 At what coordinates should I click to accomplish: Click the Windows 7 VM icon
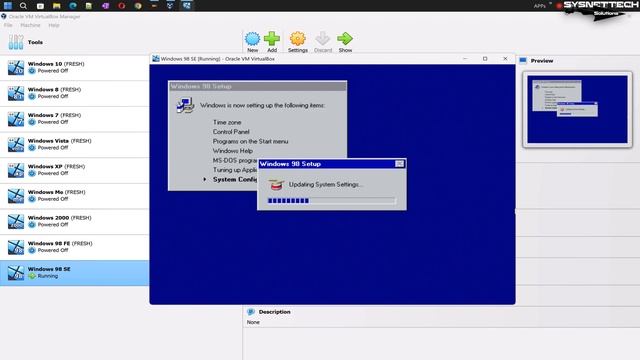(16, 119)
